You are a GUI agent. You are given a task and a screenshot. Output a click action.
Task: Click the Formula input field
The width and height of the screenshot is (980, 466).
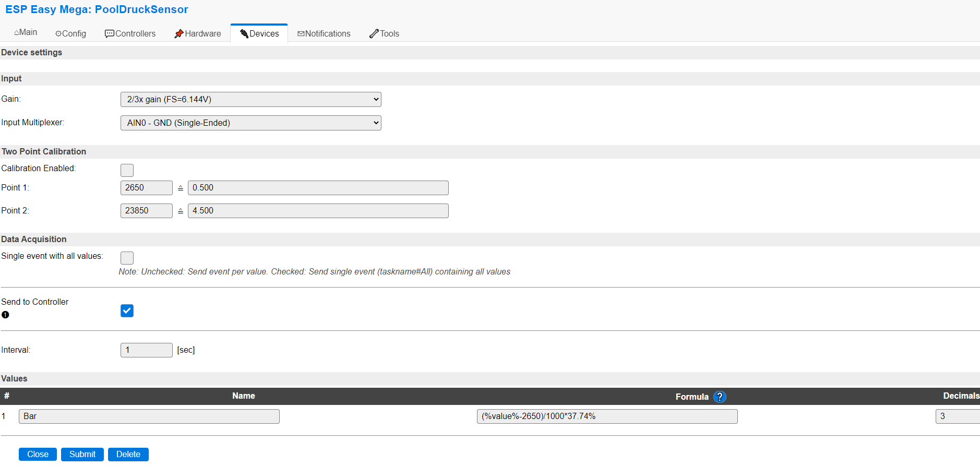[x=607, y=416]
